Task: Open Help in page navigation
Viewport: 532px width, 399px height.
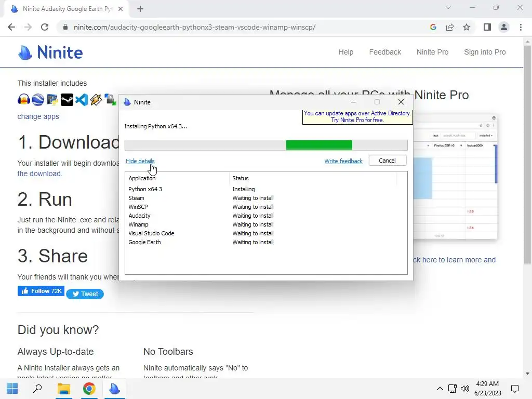Action: 345,52
